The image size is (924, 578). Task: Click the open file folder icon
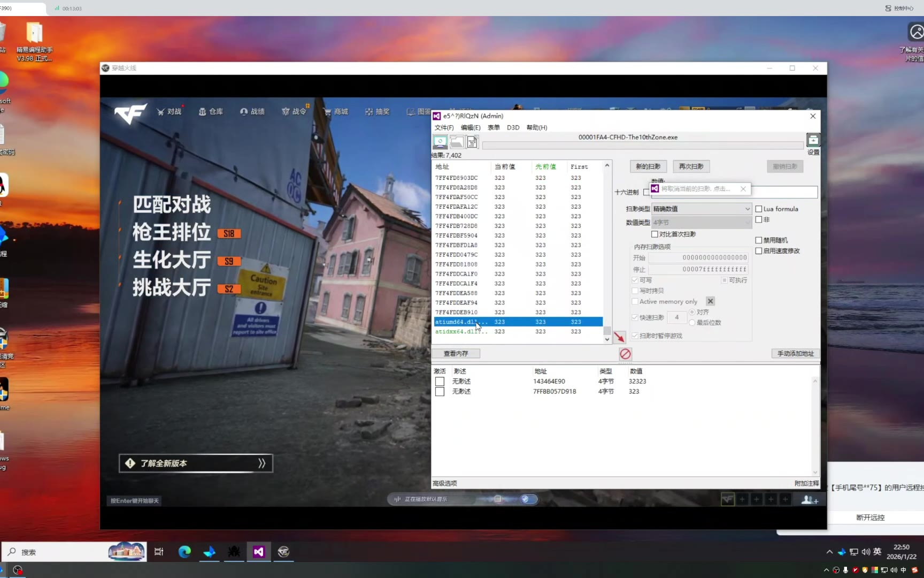point(457,142)
